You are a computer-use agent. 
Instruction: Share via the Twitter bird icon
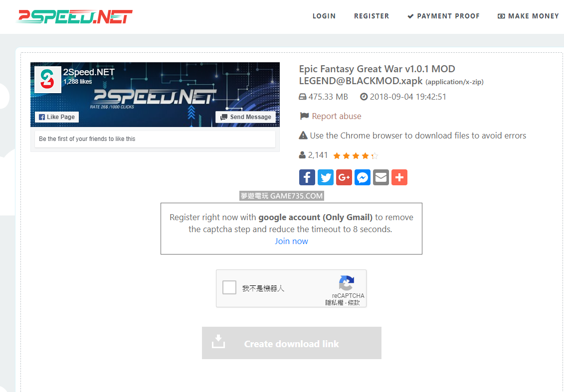pos(326,177)
